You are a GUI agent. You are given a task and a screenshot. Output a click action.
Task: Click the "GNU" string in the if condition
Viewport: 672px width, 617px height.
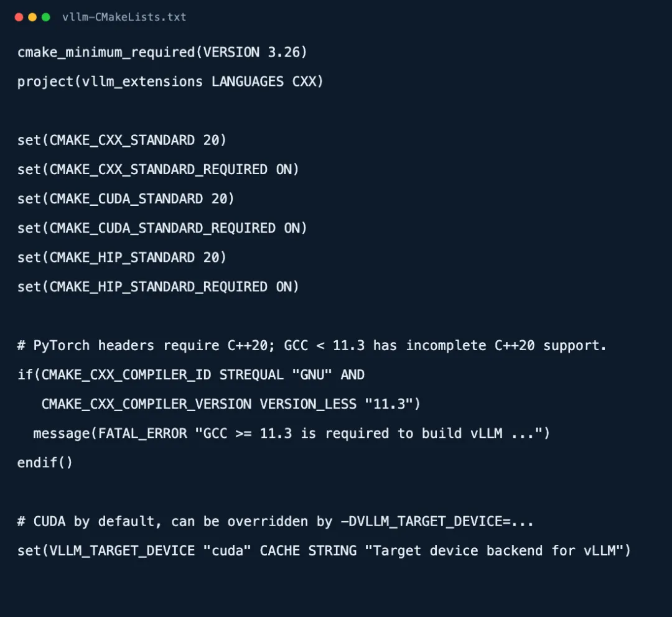312,374
